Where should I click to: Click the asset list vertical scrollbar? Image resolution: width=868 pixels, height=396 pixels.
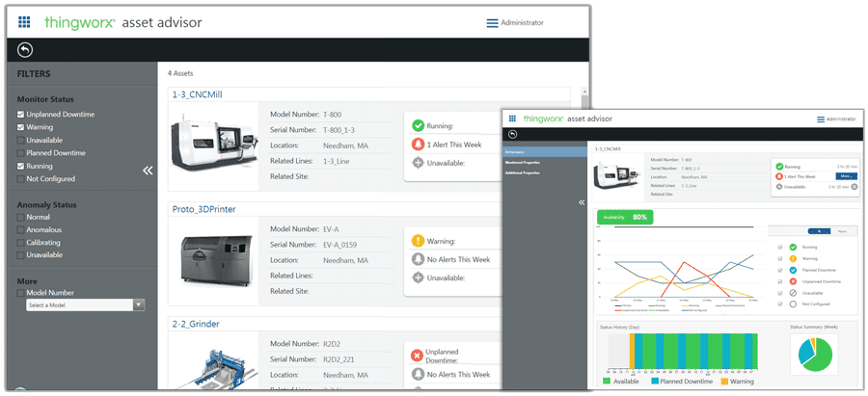pyautogui.click(x=584, y=100)
